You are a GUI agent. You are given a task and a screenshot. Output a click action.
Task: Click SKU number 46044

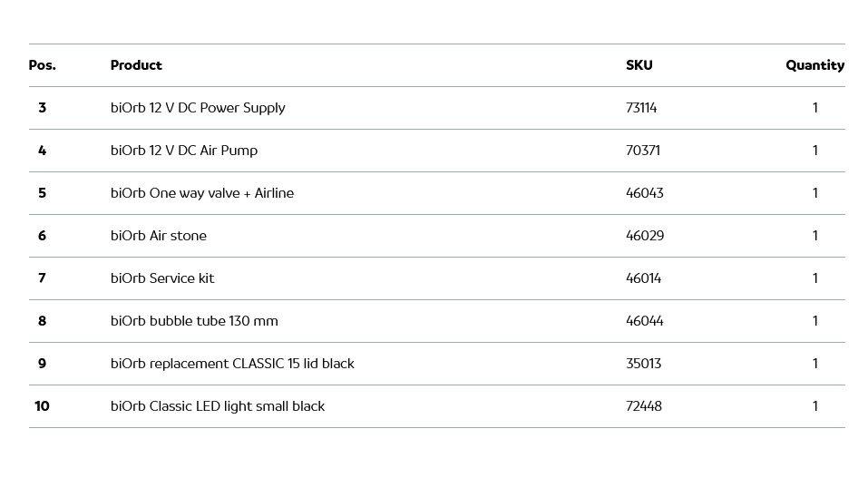pyautogui.click(x=645, y=321)
